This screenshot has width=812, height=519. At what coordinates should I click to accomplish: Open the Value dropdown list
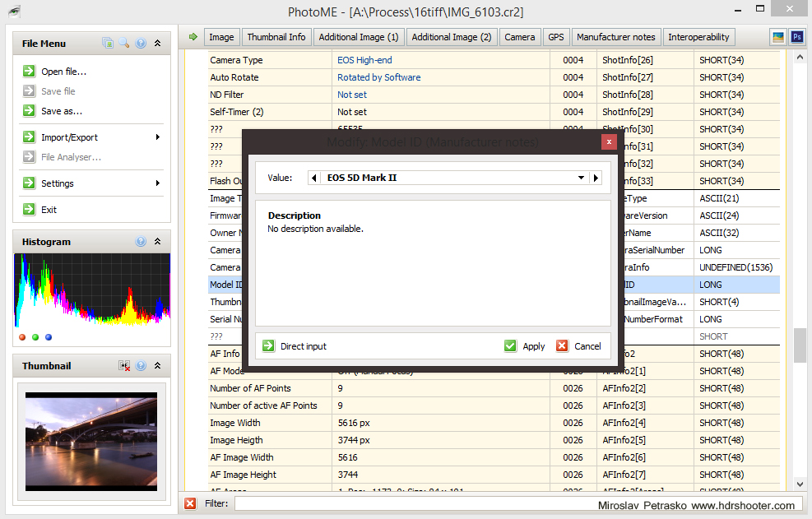[581, 178]
